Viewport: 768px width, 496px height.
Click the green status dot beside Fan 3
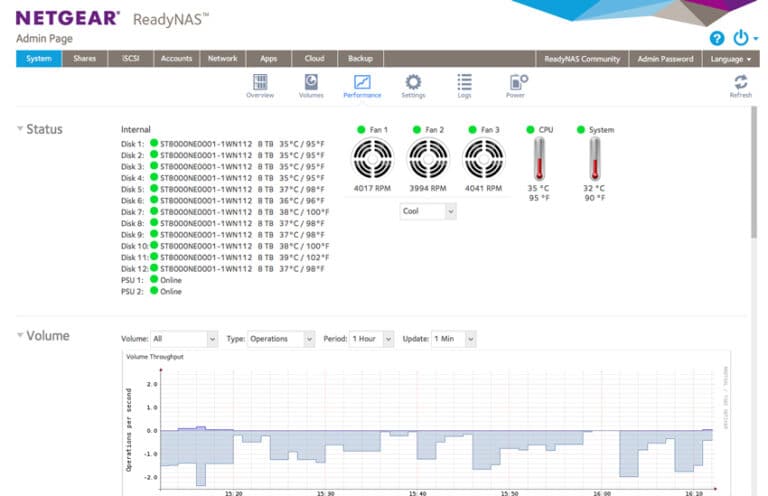[472, 129]
